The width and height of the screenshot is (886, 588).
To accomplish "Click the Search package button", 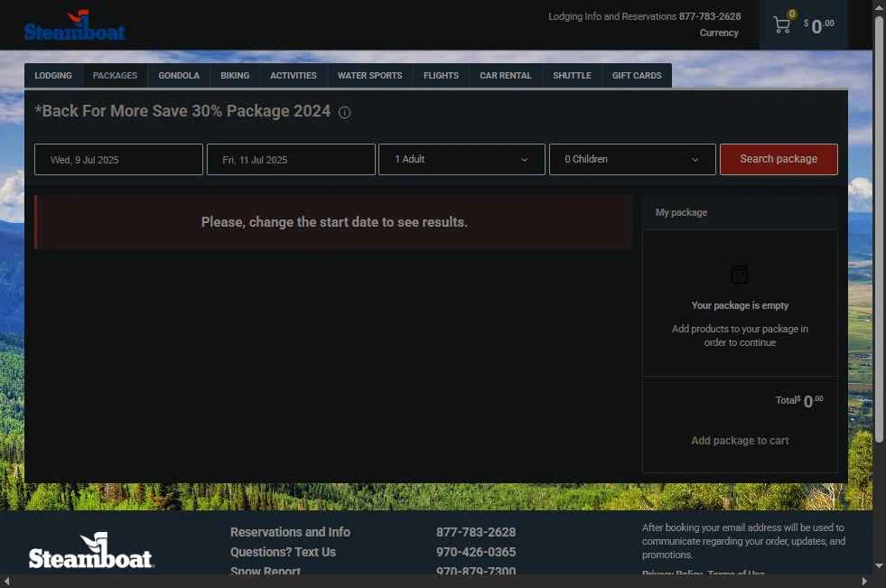I will click(779, 159).
